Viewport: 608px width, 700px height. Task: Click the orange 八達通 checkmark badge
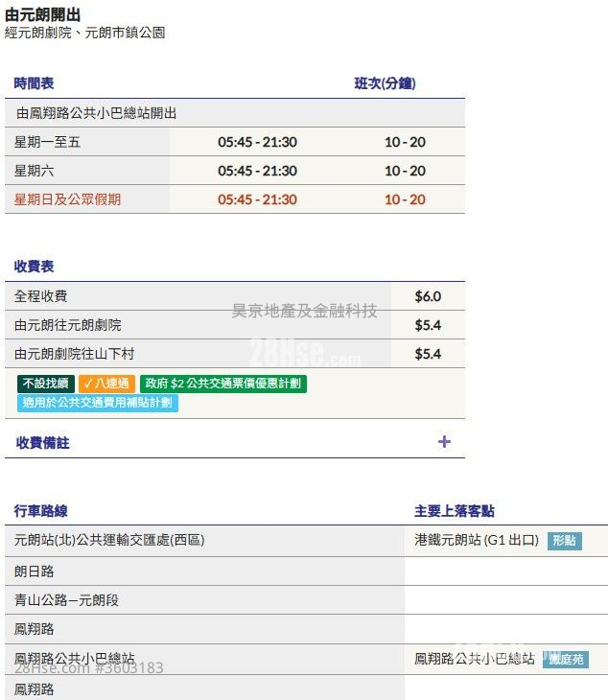[106, 384]
